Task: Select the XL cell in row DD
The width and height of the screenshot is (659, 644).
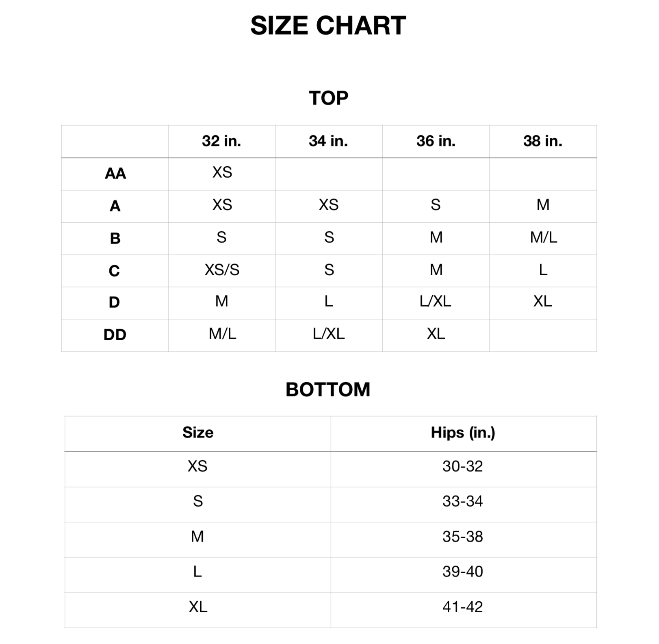Action: point(436,334)
